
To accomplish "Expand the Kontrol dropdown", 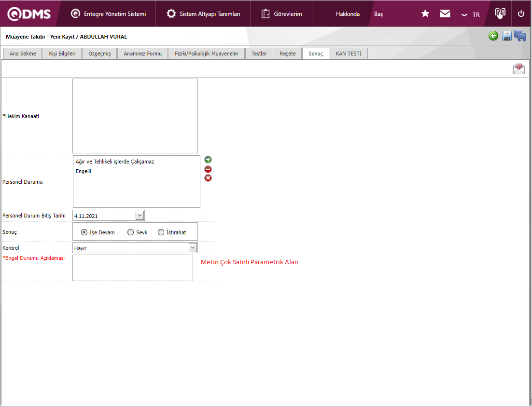I will [x=193, y=248].
